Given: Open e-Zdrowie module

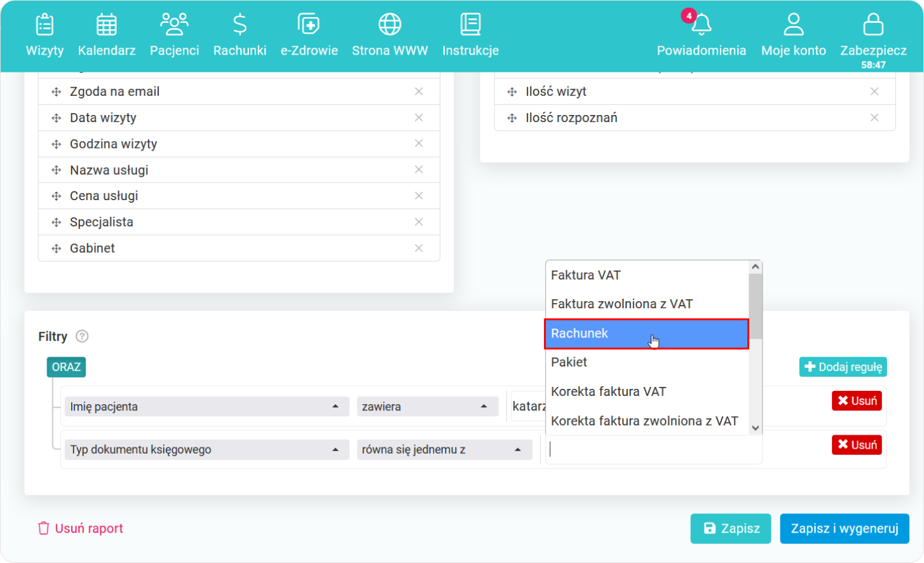Looking at the screenshot, I should tap(309, 36).
